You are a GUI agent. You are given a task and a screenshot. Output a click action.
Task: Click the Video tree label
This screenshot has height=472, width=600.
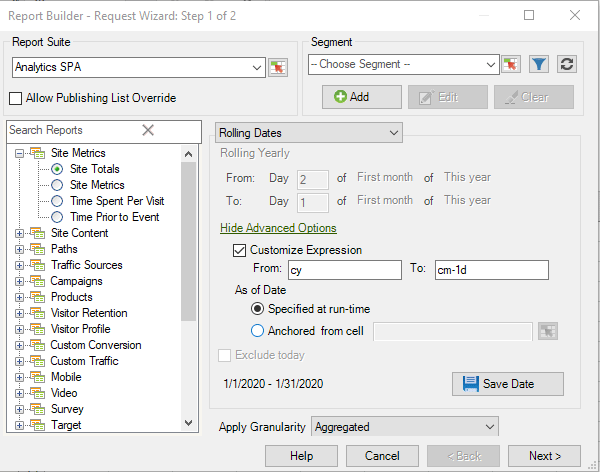coord(64,393)
